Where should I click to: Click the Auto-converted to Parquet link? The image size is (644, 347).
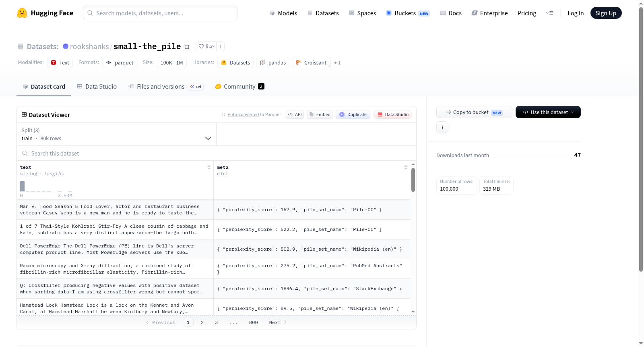(x=254, y=114)
